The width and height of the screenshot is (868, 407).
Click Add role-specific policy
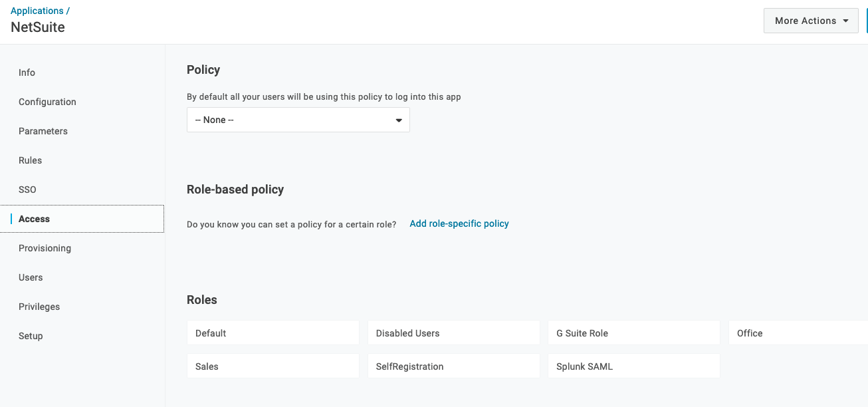tap(459, 223)
